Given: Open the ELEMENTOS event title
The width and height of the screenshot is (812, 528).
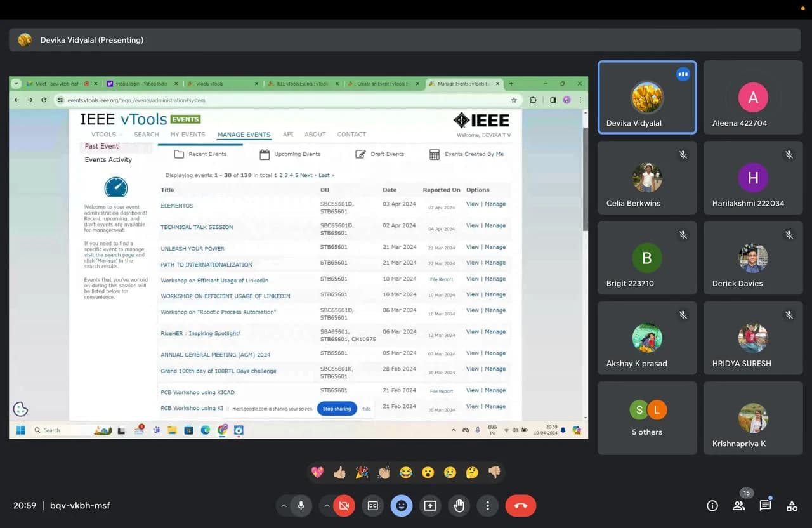Looking at the screenshot, I should point(176,206).
